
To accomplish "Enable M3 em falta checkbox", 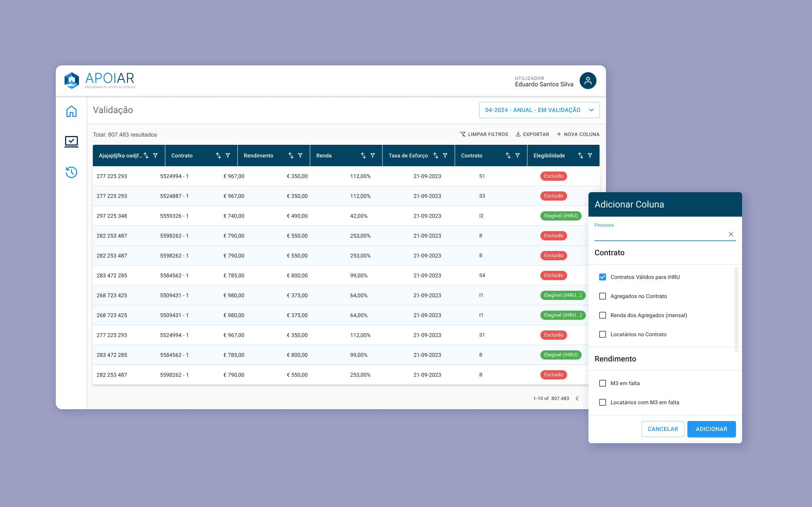I will pos(603,383).
